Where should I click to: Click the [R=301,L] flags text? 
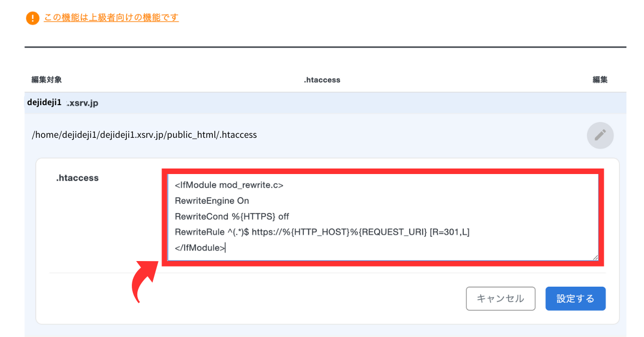[x=449, y=232]
